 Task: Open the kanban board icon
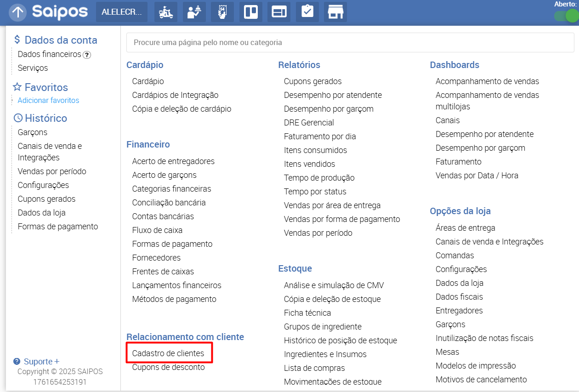(x=251, y=12)
